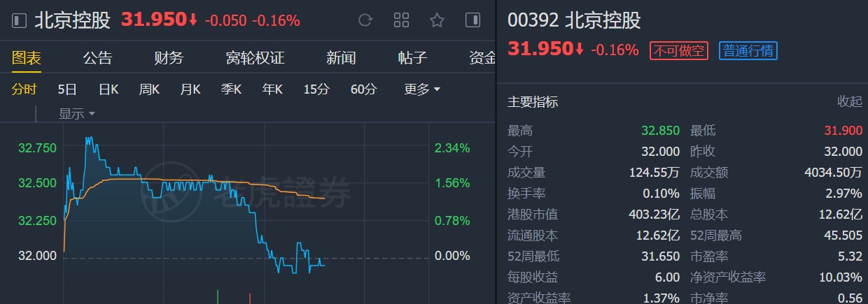Switch to the 公告 tab
868x304 pixels.
(x=97, y=58)
